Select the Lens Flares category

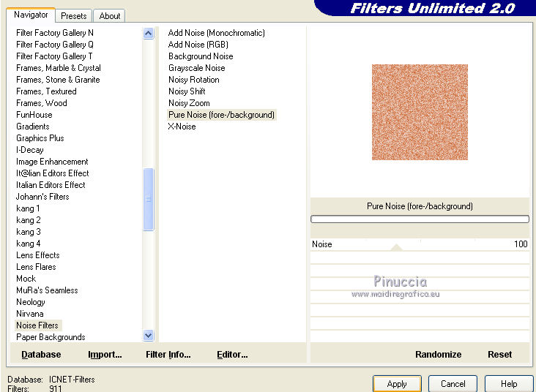tap(36, 267)
